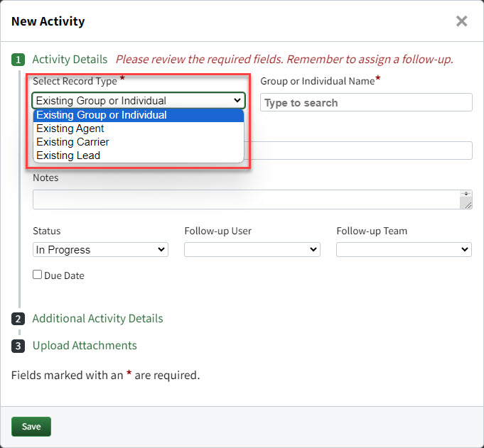Open the Status dropdown showing In Progress
Image resolution: width=484 pixels, height=448 pixels.
click(x=100, y=249)
